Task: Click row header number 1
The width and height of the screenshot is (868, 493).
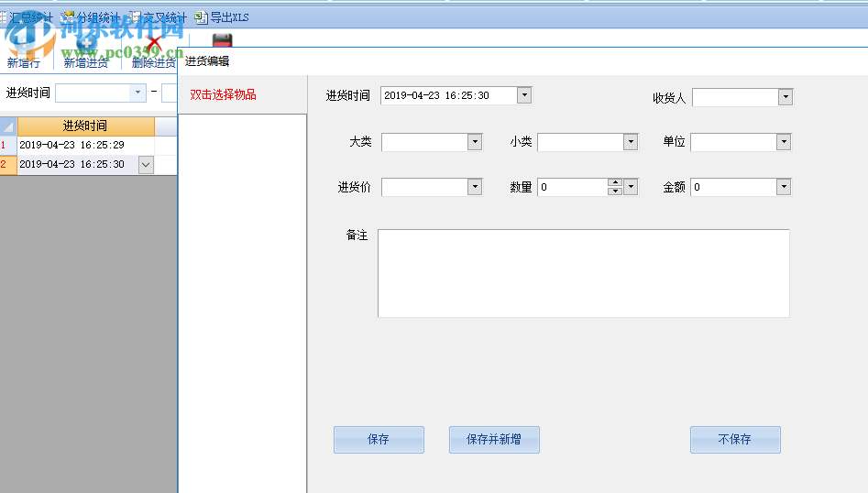Action: [x=8, y=145]
